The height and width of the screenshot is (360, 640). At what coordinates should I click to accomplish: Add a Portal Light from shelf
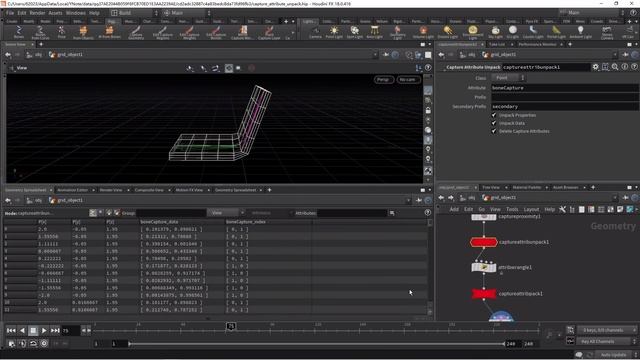pos(556,32)
